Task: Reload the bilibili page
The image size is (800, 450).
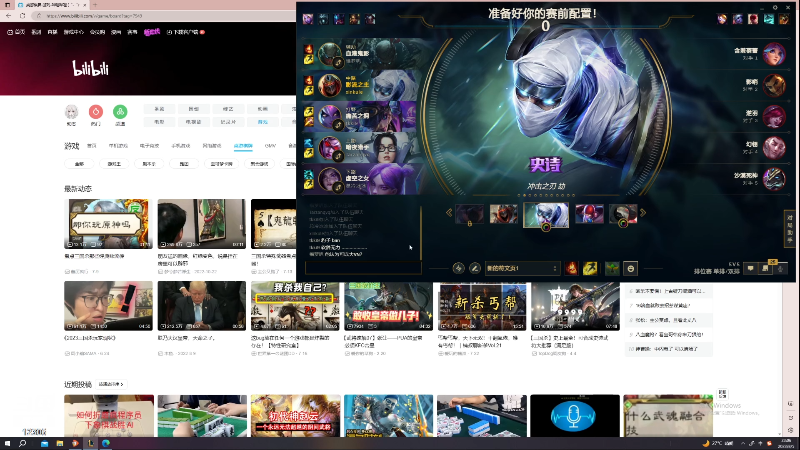Action: [x=22, y=16]
